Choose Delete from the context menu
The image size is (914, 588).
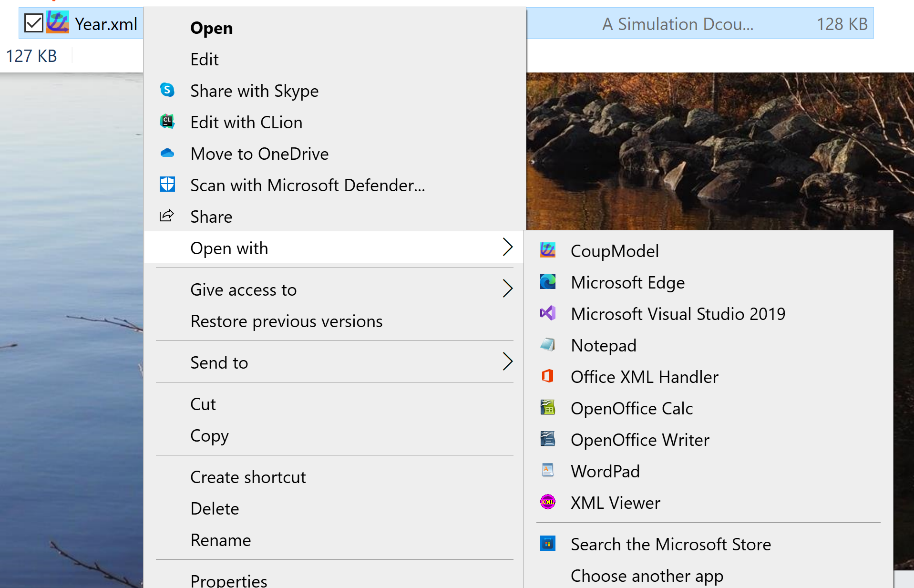click(334, 508)
